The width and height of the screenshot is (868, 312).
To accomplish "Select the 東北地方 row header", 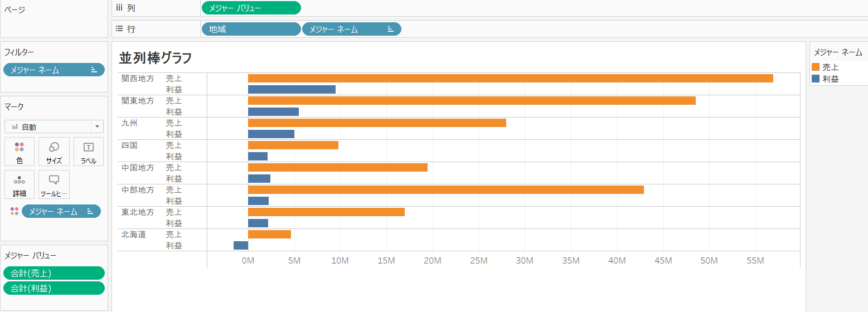I will click(138, 212).
